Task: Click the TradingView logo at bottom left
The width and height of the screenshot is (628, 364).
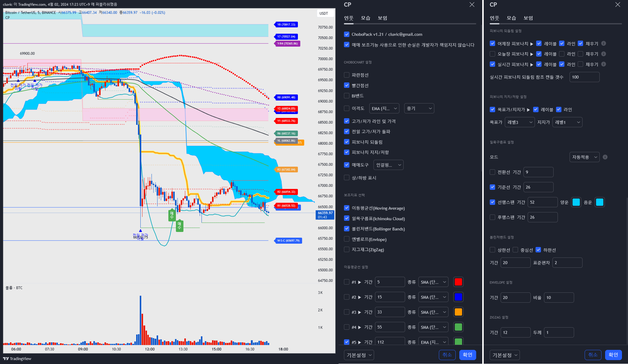Action: 17,359
